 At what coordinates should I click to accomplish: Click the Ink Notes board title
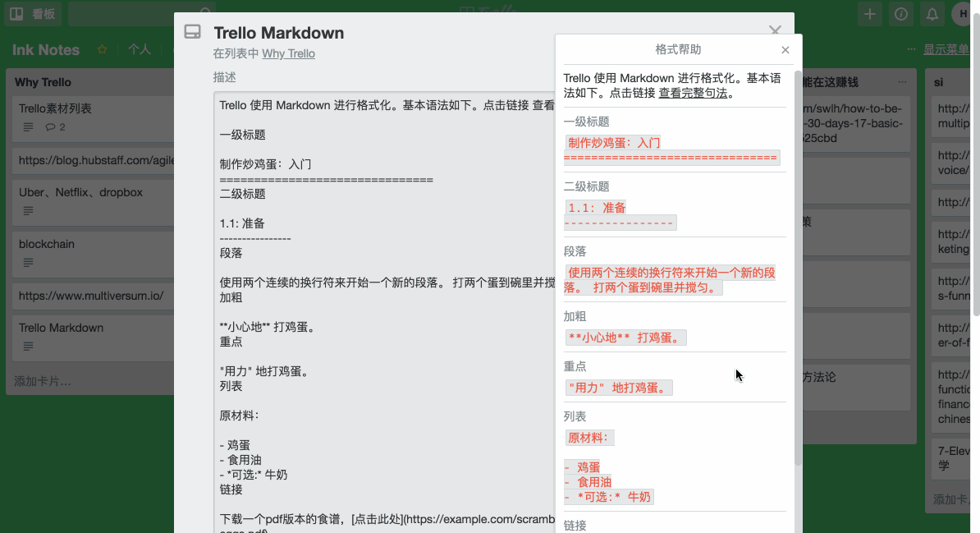pyautogui.click(x=46, y=50)
